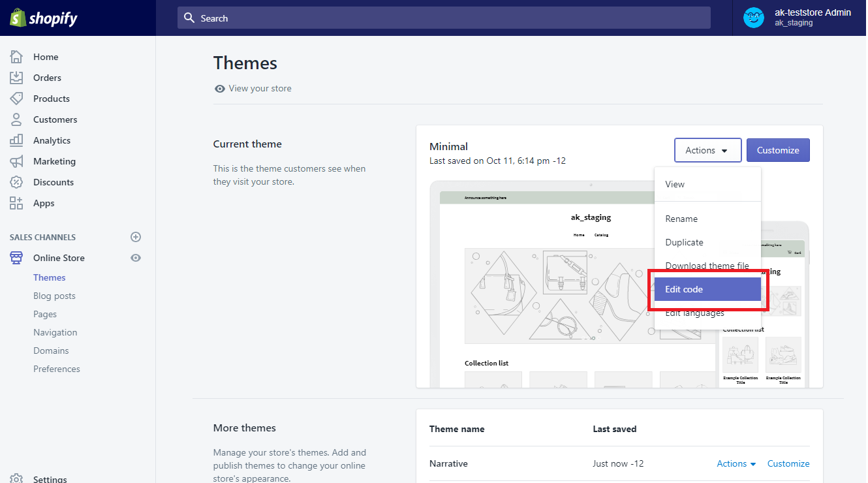Click the Discounts badge icon

pyautogui.click(x=16, y=182)
